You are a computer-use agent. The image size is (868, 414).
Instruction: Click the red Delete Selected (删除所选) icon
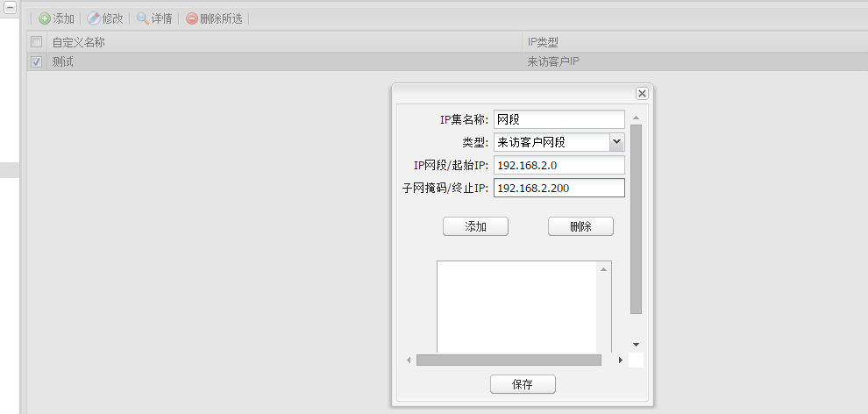(192, 18)
